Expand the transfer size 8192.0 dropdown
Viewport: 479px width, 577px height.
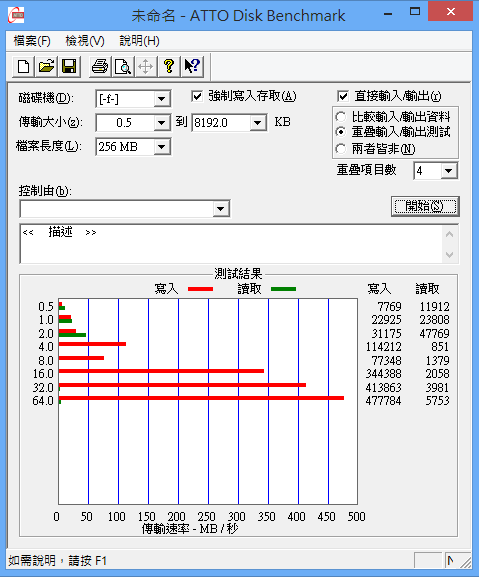click(x=258, y=123)
